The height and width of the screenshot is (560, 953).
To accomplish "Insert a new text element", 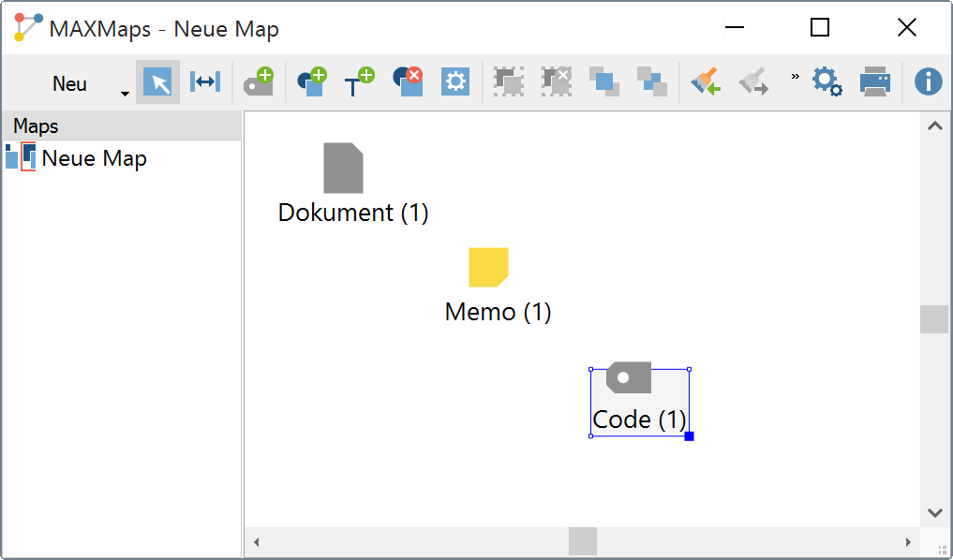I will 359,82.
